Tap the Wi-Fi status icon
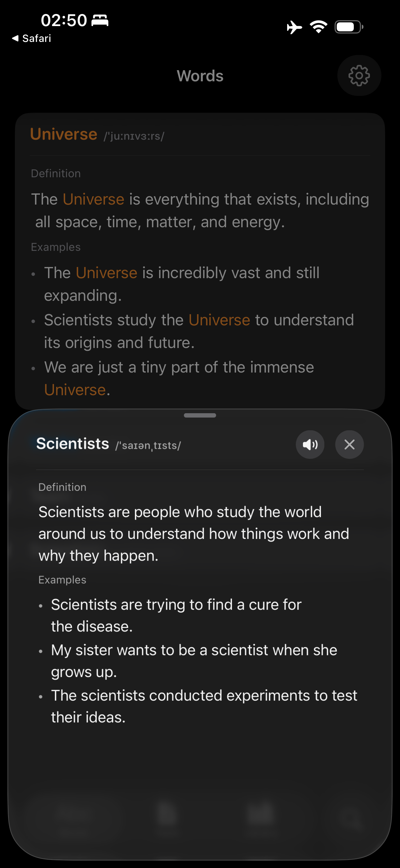The height and width of the screenshot is (868, 400). (318, 27)
